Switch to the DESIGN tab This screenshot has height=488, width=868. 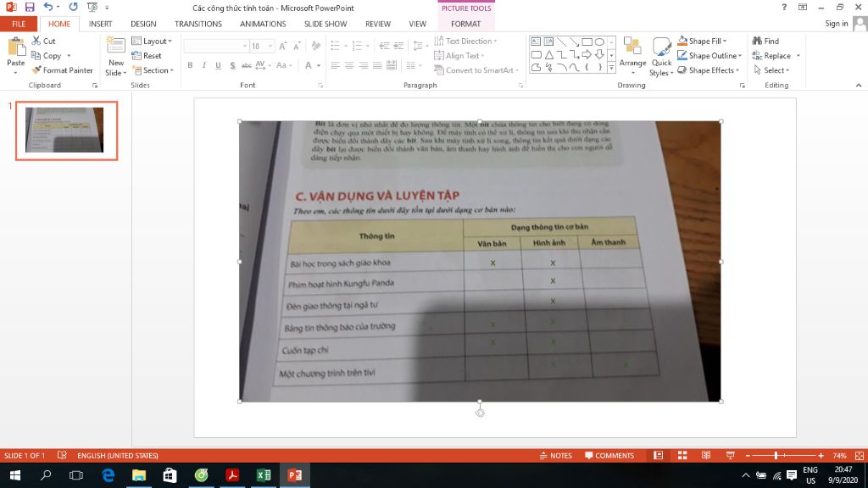coord(143,24)
